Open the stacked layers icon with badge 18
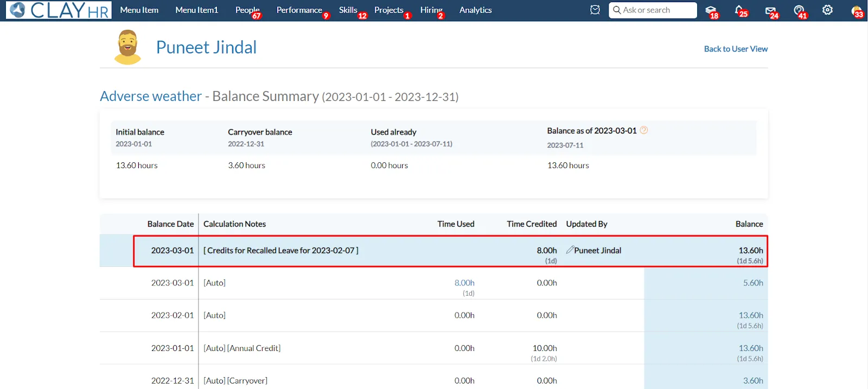 click(711, 10)
